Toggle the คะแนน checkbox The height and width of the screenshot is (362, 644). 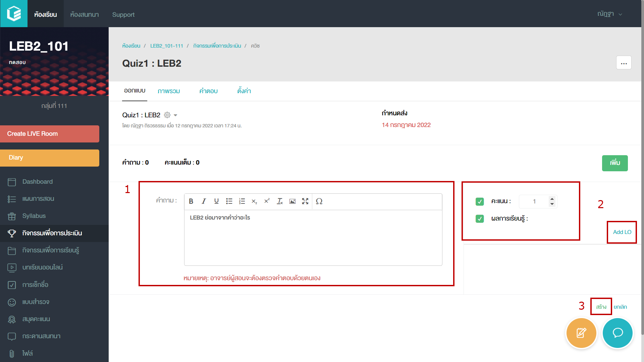480,201
